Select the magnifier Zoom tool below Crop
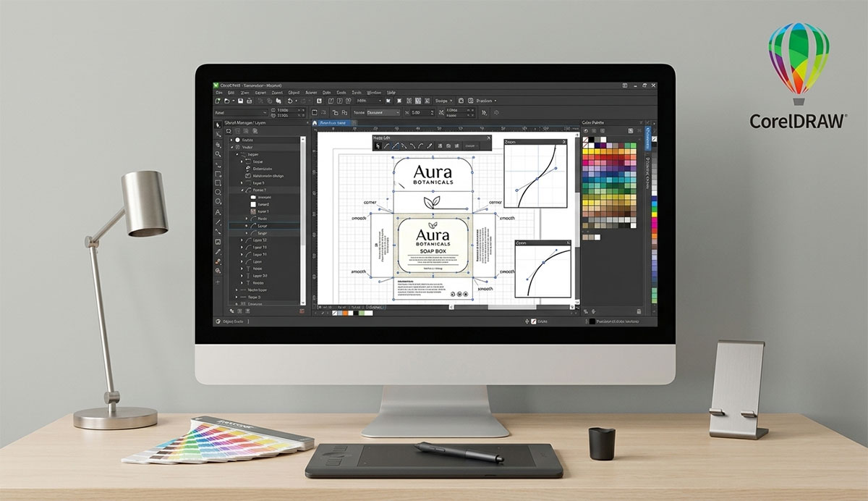868x501 pixels. tap(218, 154)
